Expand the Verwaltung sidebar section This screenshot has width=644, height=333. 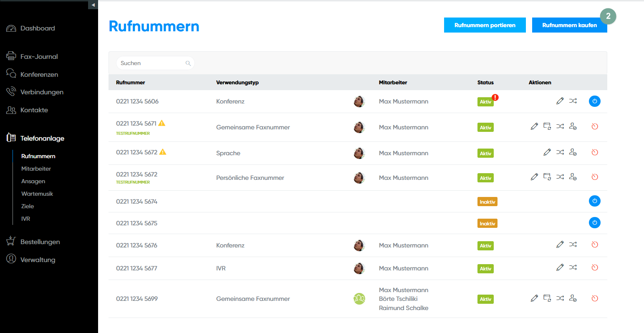(x=38, y=260)
